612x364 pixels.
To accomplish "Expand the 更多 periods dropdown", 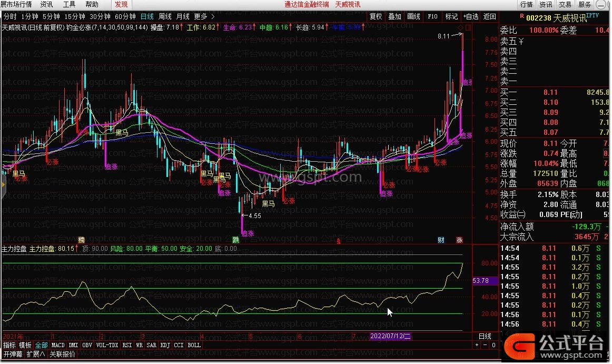I will [x=204, y=16].
